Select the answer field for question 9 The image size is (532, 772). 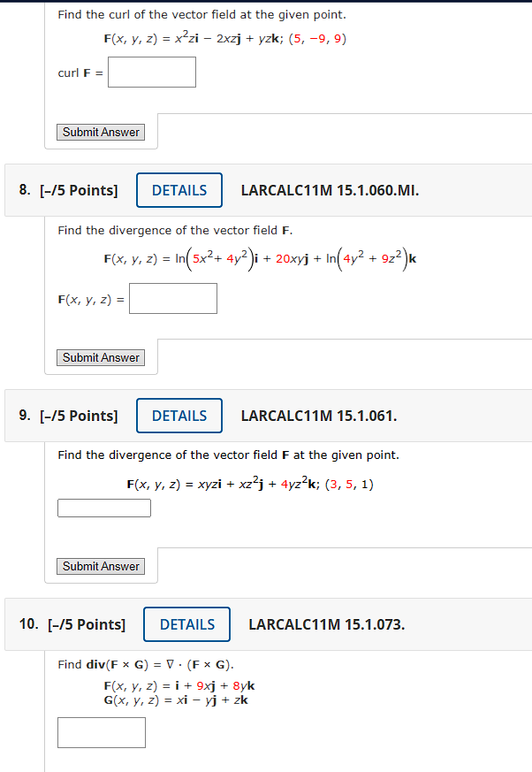103,508
